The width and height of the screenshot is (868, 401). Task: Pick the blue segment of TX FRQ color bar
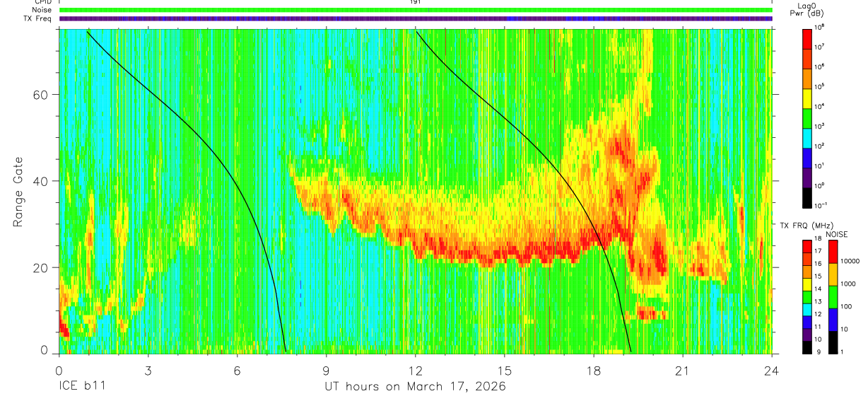[807, 322]
